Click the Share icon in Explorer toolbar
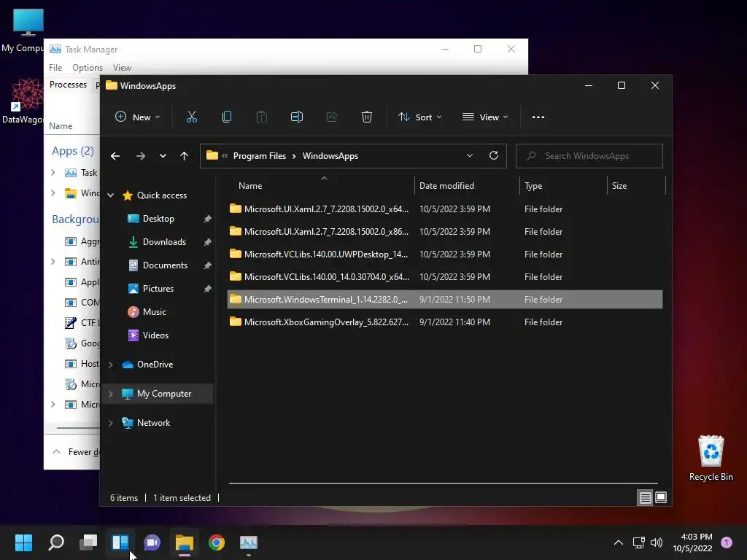 tap(332, 117)
